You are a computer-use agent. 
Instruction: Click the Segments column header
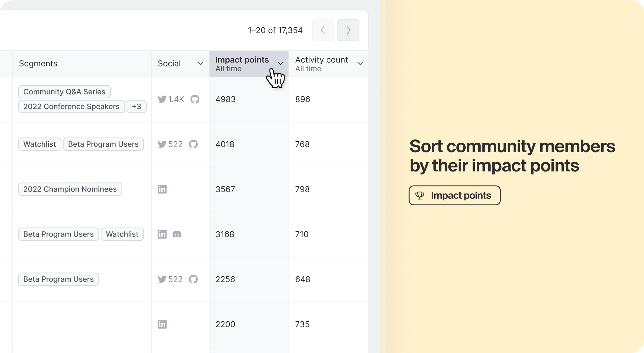(x=38, y=64)
